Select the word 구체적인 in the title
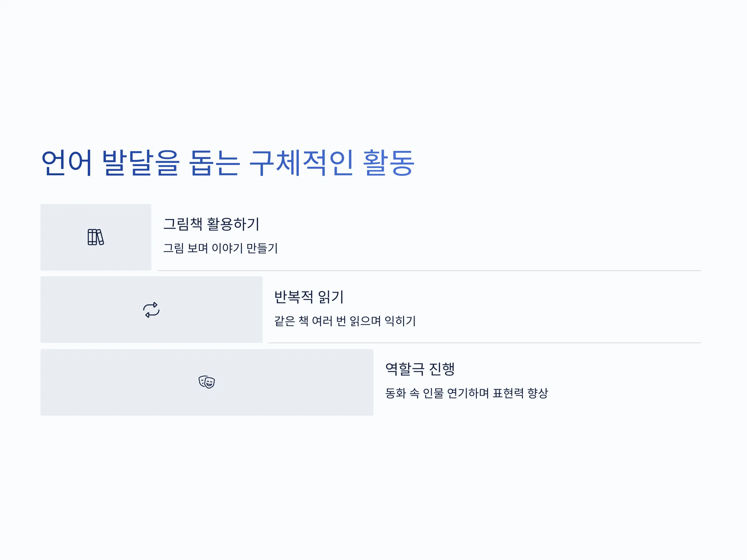 302,163
